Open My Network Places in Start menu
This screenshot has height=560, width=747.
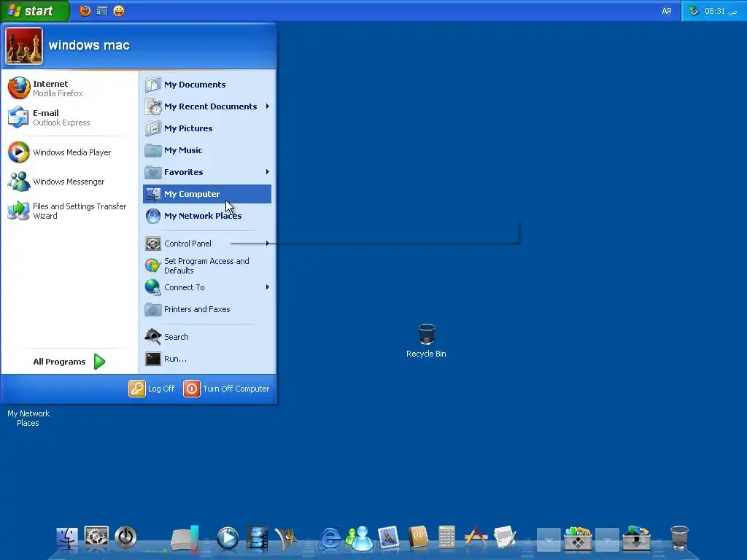[x=207, y=216]
